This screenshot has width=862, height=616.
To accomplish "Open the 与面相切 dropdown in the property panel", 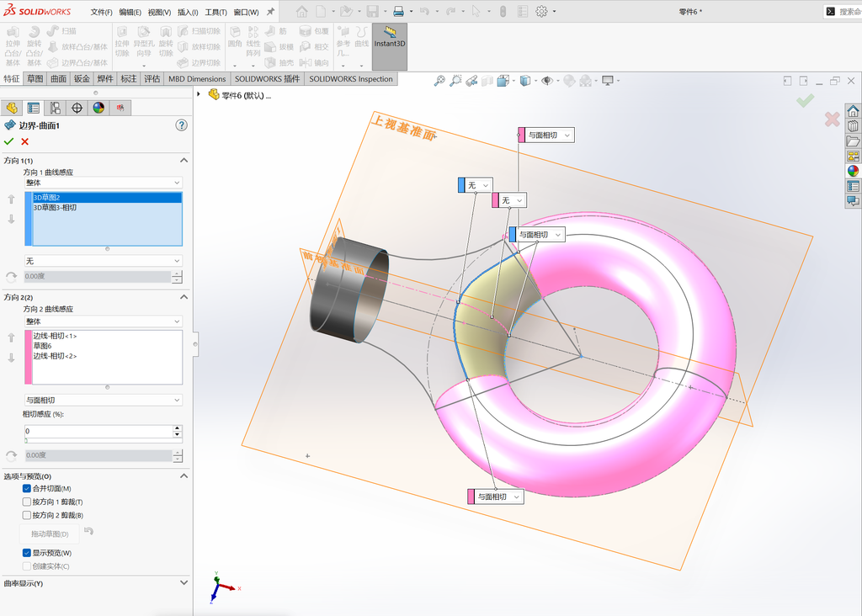I will tap(104, 400).
